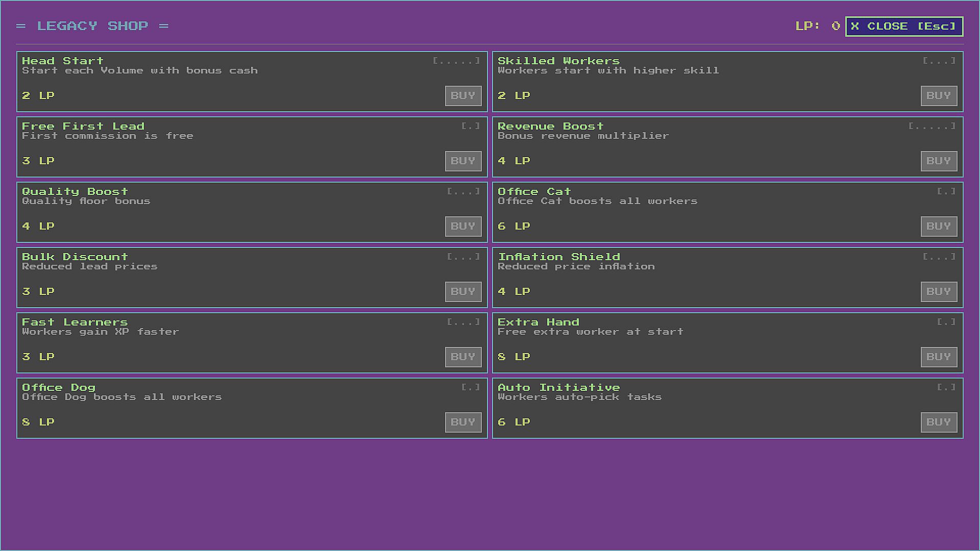
Task: Click 'Workers gain XP faster' description
Action: (101, 332)
